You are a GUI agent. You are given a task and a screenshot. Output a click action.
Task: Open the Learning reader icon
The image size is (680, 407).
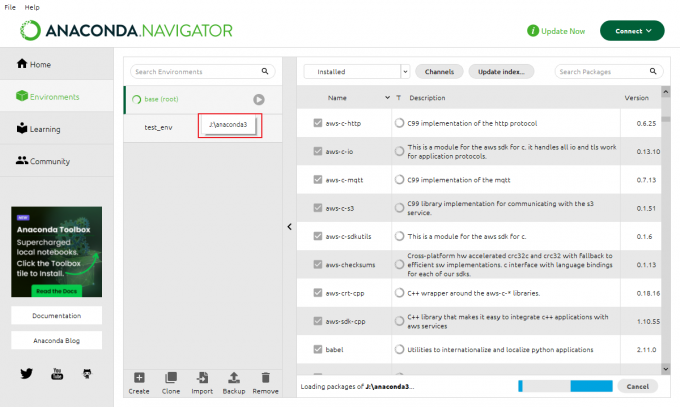coord(22,128)
